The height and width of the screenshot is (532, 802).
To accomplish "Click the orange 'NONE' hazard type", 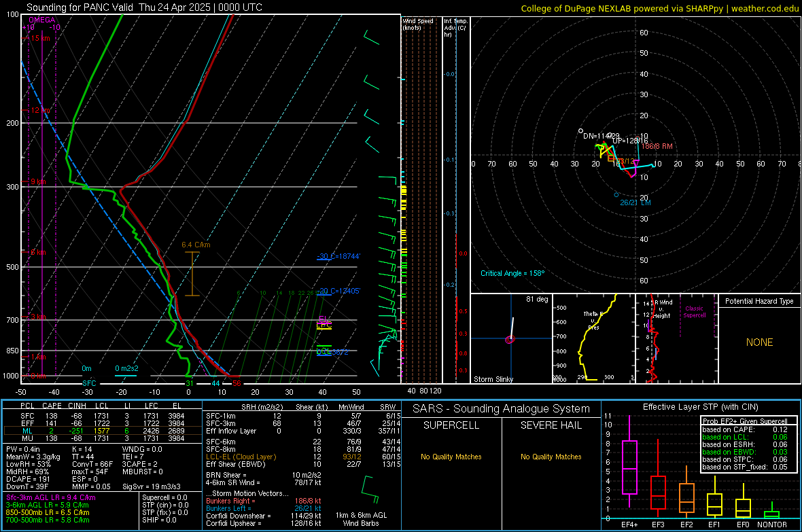I will pyautogui.click(x=759, y=342).
